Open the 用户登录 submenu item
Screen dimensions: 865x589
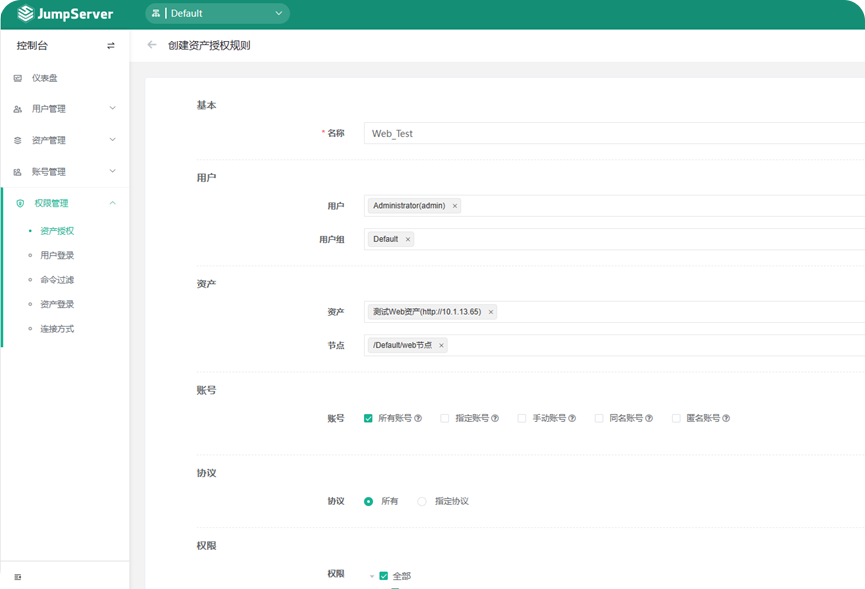pos(57,255)
